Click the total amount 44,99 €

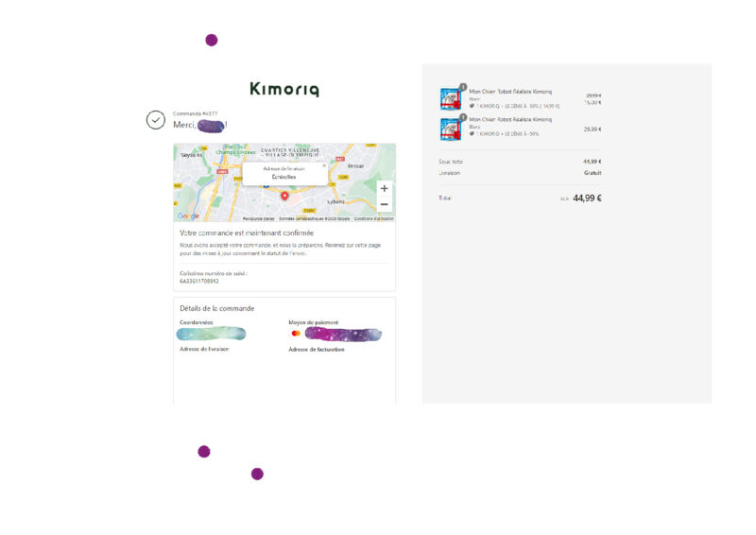click(587, 198)
